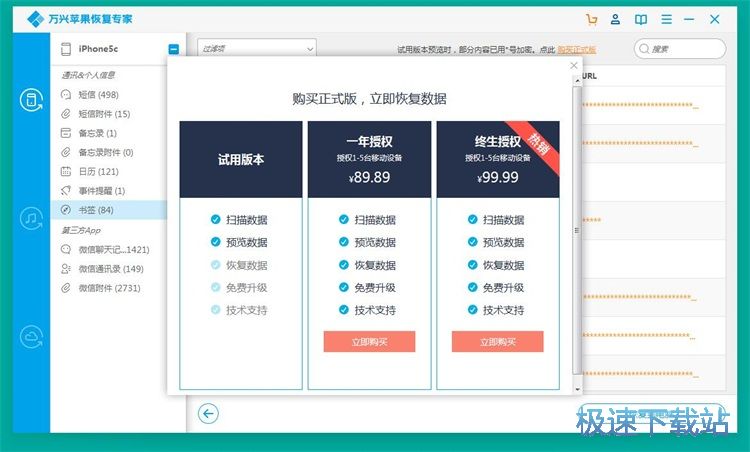Viewport: 750px width, 452px height.
Task: Click dimmed 恢复数据 checkmark in trial column
Action: tap(216, 265)
